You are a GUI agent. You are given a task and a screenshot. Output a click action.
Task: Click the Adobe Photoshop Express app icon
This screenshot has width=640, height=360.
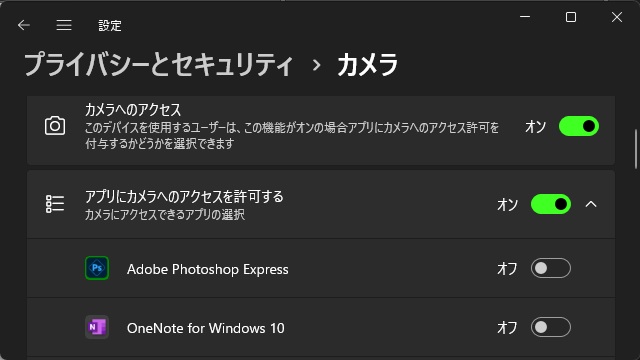[x=97, y=268]
